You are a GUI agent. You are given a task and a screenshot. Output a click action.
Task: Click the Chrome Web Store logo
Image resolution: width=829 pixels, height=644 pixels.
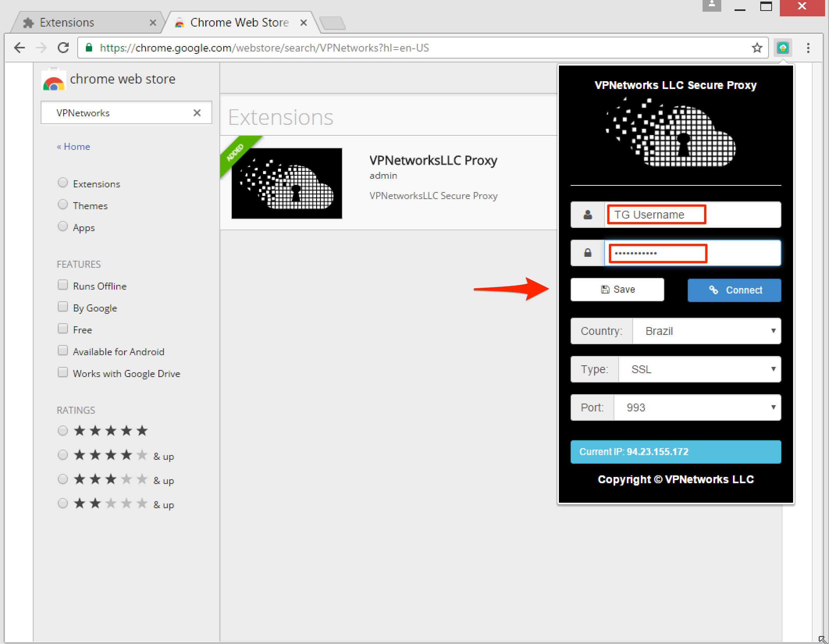click(53, 79)
